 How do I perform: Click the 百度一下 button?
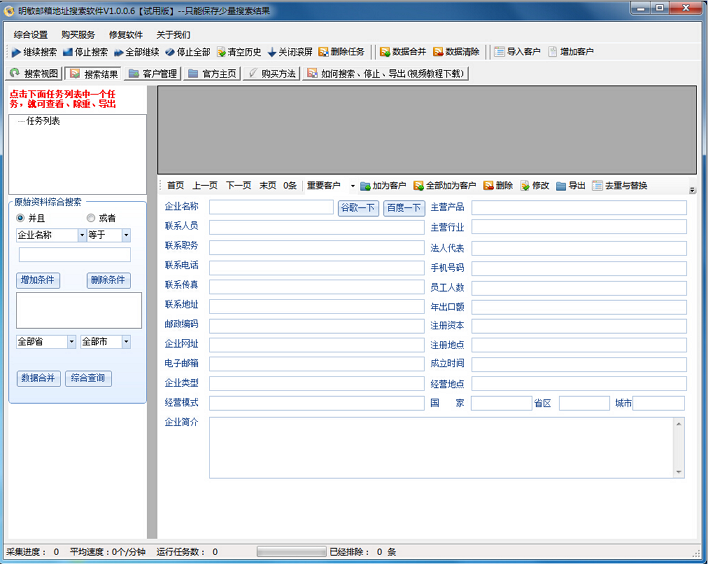coord(404,208)
